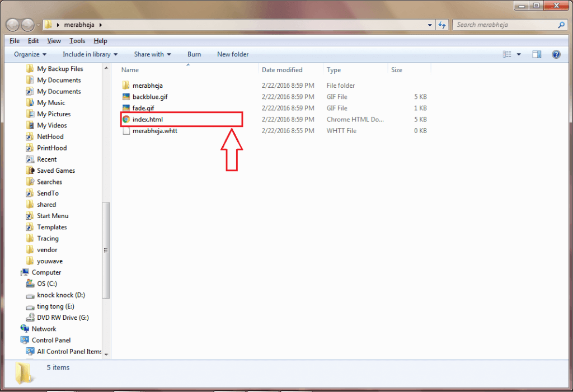Image resolution: width=573 pixels, height=392 pixels.
Task: Sort by the Name column header
Action: (188, 70)
